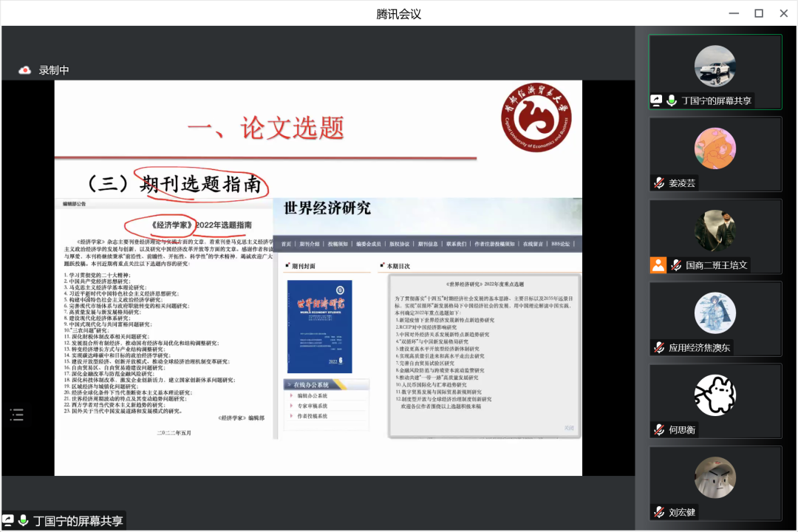
Task: Minimize the 腾讯会议 window
Action: coord(734,13)
